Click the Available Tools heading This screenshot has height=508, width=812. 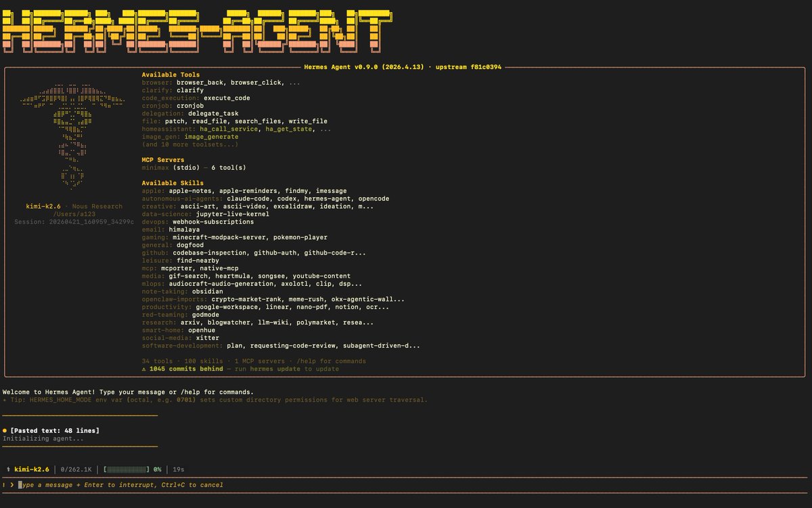pyautogui.click(x=171, y=75)
